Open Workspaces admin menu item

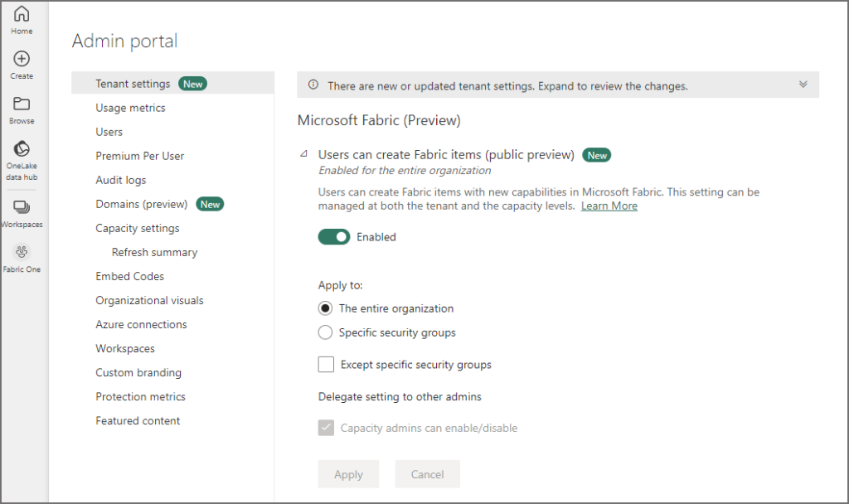pos(125,349)
